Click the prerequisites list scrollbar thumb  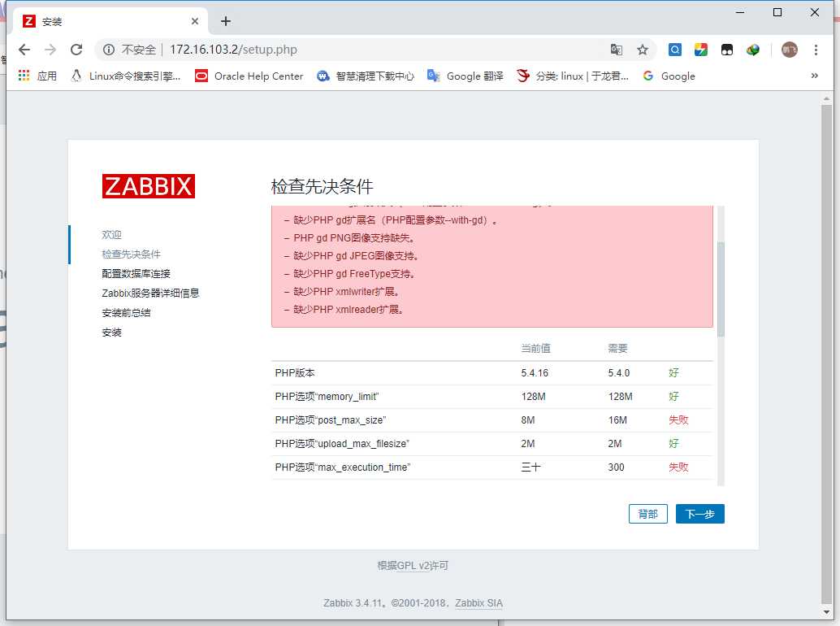(x=721, y=289)
